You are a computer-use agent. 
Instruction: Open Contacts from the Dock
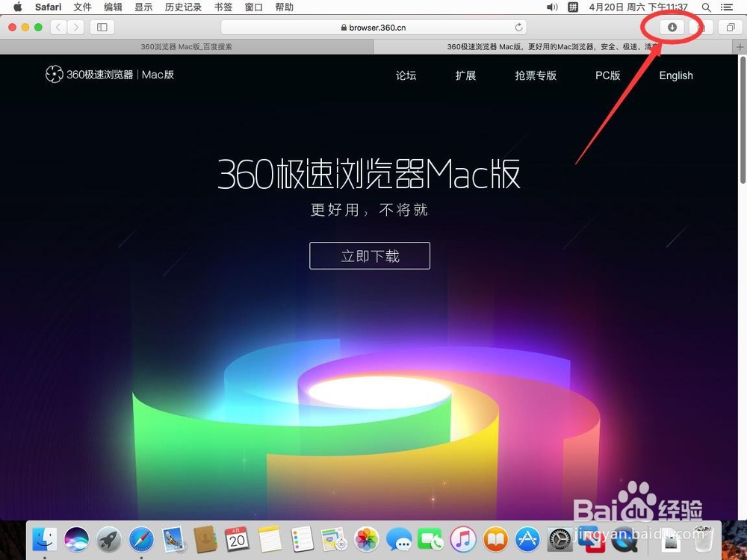point(205,540)
